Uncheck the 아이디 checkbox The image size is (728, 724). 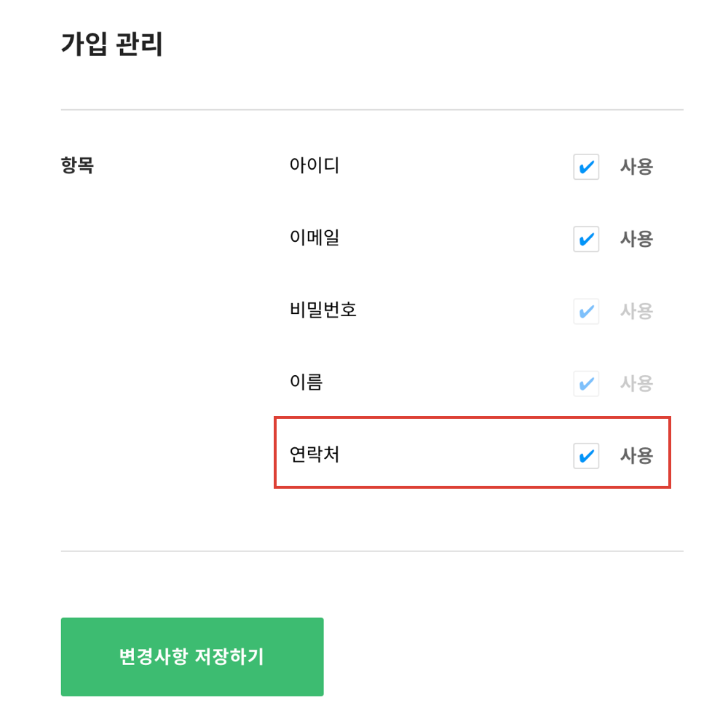point(586,167)
